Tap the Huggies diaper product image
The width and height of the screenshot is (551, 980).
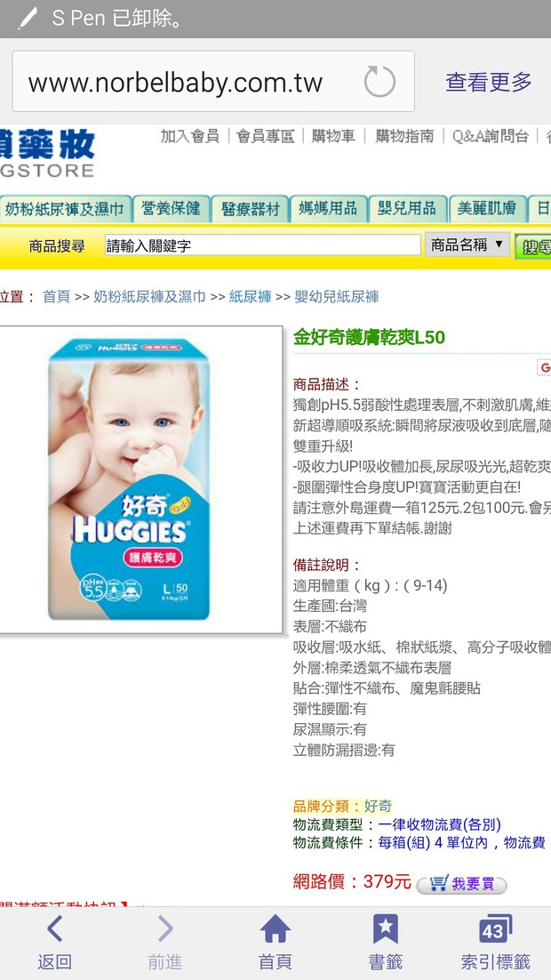140,479
